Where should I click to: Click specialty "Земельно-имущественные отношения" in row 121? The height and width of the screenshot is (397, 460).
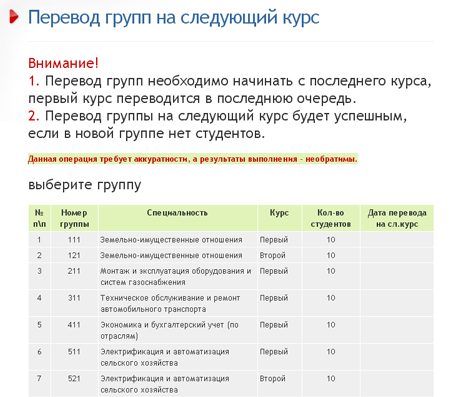click(171, 256)
